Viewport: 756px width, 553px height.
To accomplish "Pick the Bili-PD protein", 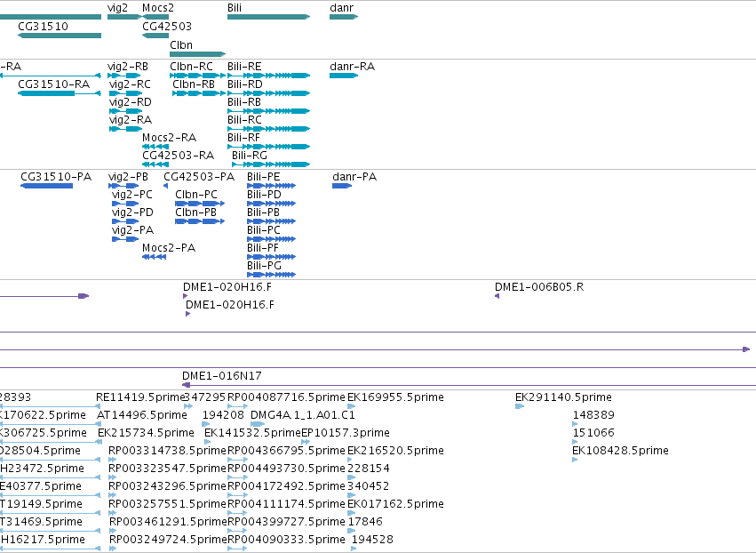I will (x=272, y=204).
